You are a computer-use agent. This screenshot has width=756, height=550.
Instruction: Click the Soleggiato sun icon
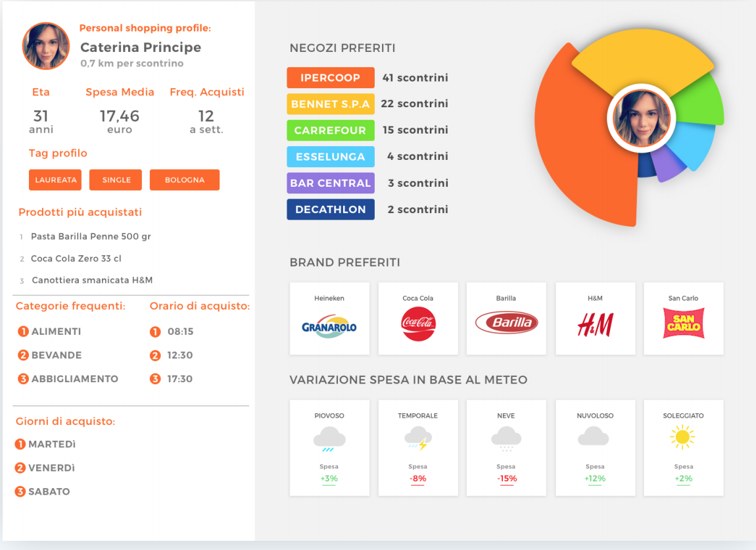point(683,437)
